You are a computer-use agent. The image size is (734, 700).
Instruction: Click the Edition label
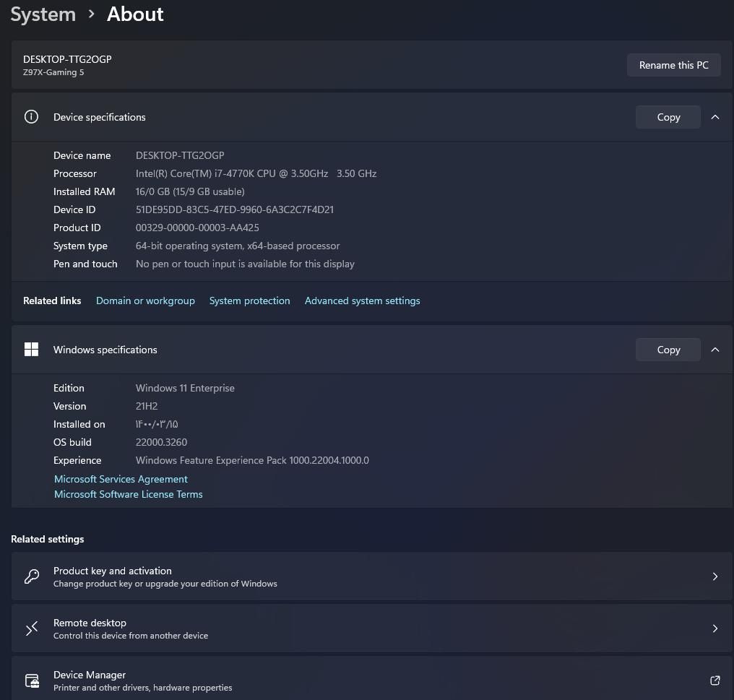pos(69,388)
